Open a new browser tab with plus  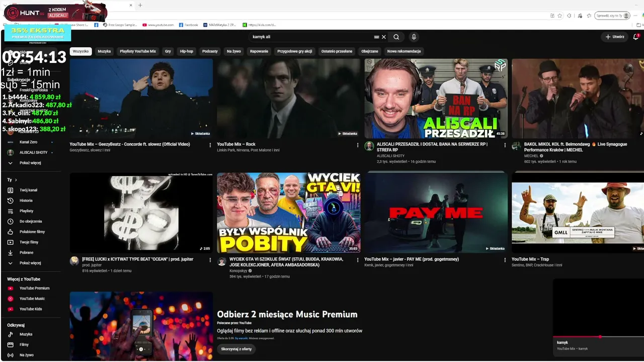[140, 5]
